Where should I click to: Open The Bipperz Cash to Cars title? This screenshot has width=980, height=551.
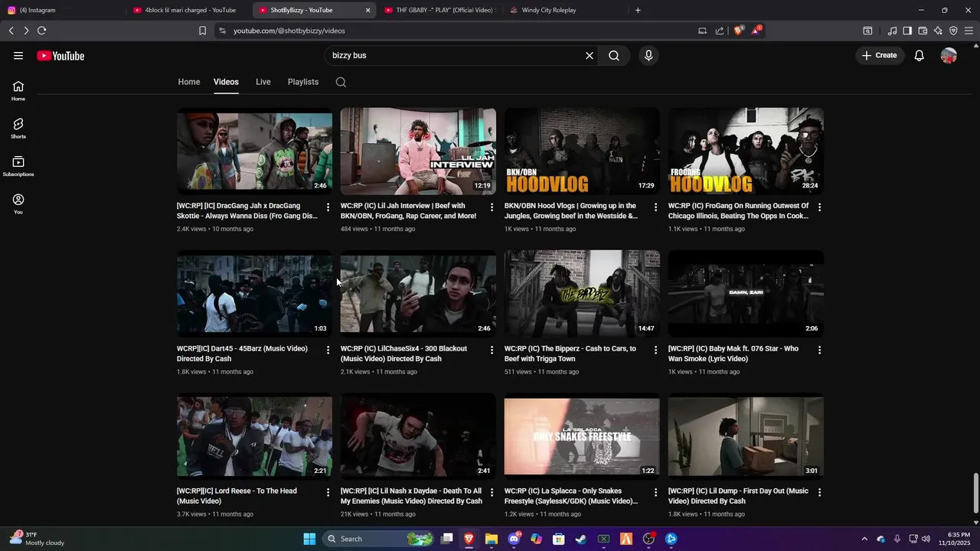570,354
